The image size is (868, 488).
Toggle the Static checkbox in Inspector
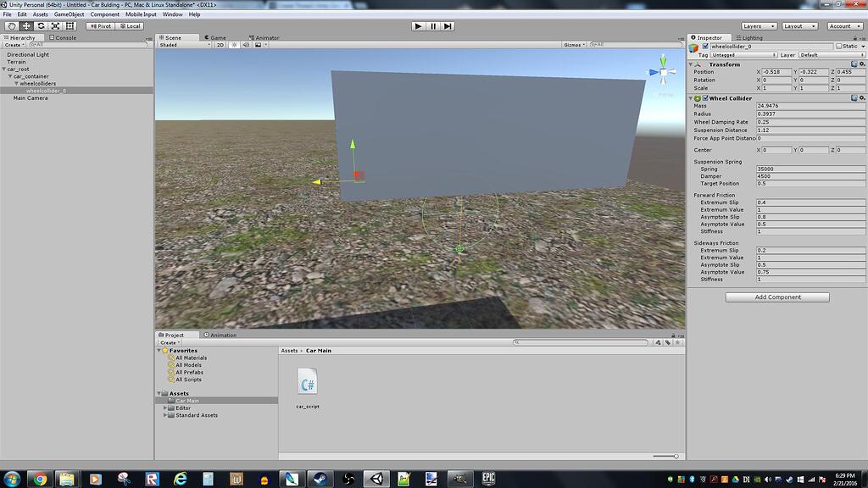[839, 47]
